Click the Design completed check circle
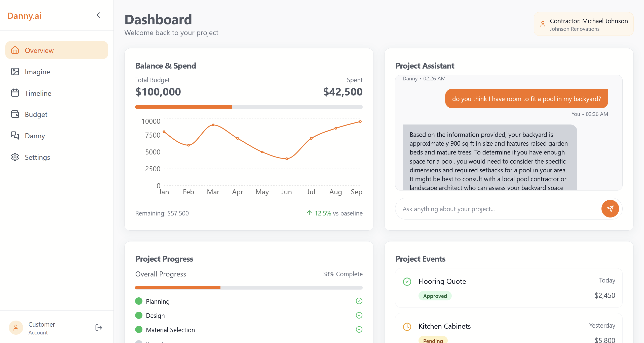This screenshot has width=644, height=343. (359, 315)
